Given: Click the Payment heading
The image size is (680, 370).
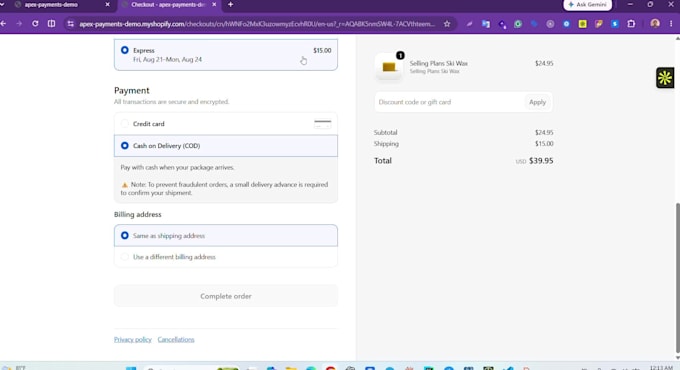Looking at the screenshot, I should pyautogui.click(x=131, y=90).
